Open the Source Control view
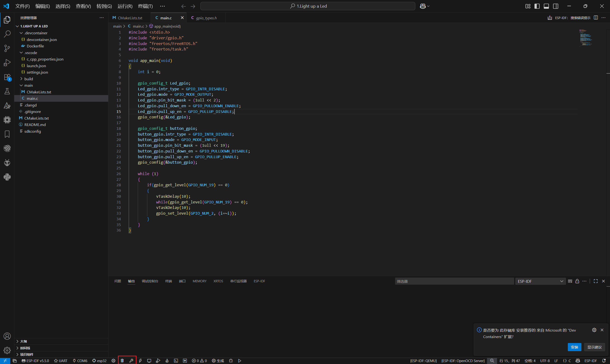The height and width of the screenshot is (364, 610). [x=7, y=48]
